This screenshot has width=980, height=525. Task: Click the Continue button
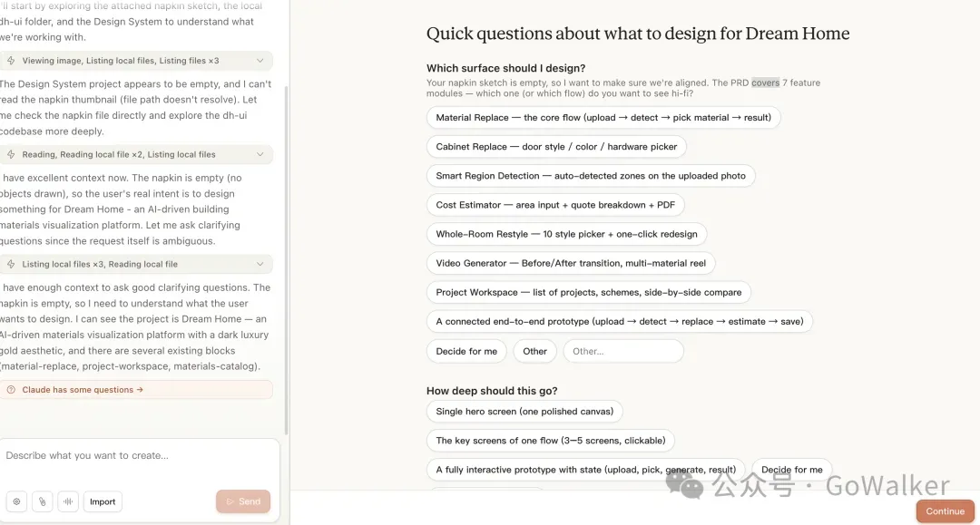945,511
